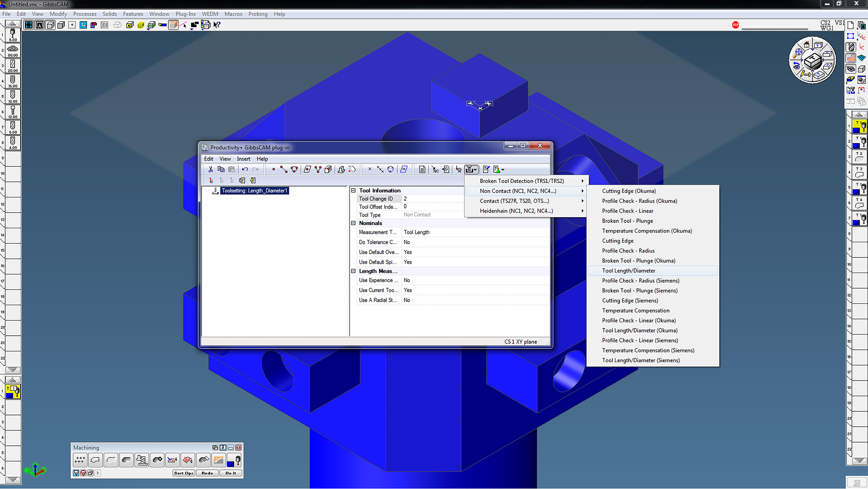Collapse the Nominals section
Viewport: 868px width, 489px height.
pos(354,223)
